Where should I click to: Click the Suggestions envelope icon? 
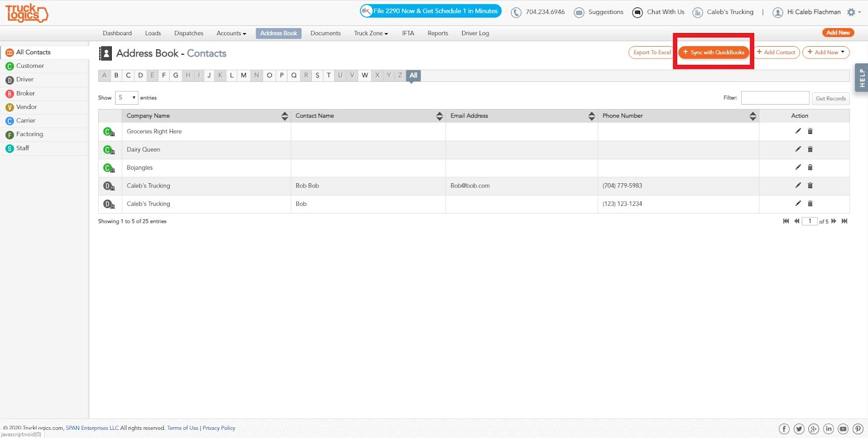pos(579,12)
